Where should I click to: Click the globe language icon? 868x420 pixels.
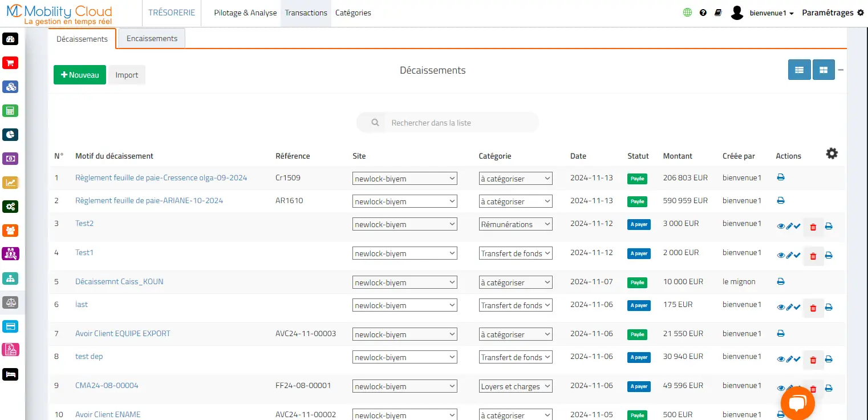(x=687, y=13)
